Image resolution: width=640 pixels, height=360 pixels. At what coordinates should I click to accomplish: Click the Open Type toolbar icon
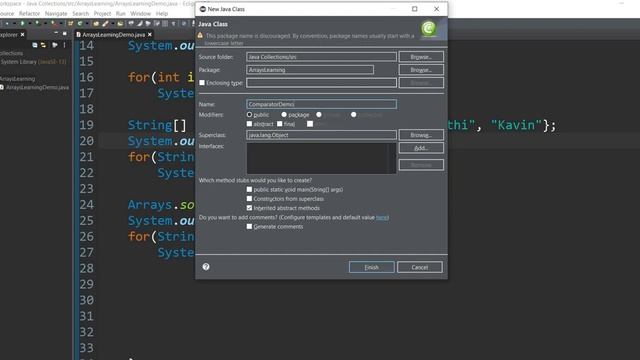tap(96, 23)
